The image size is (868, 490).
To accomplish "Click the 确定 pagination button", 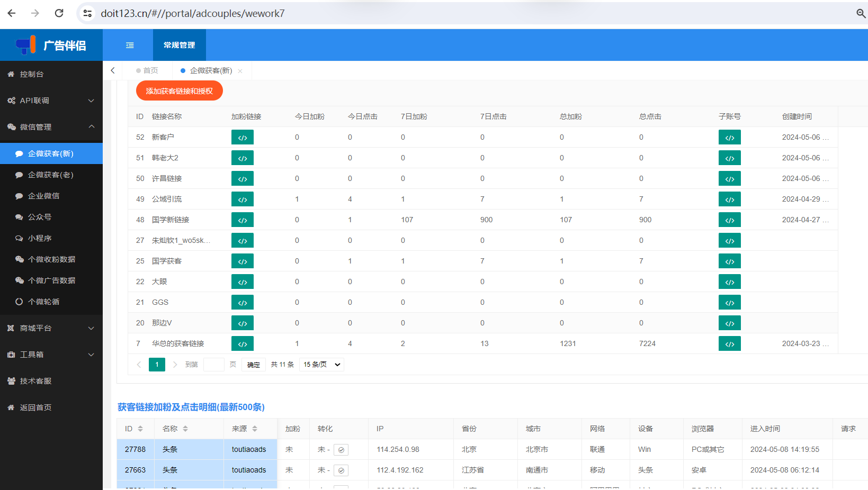I will tap(254, 365).
